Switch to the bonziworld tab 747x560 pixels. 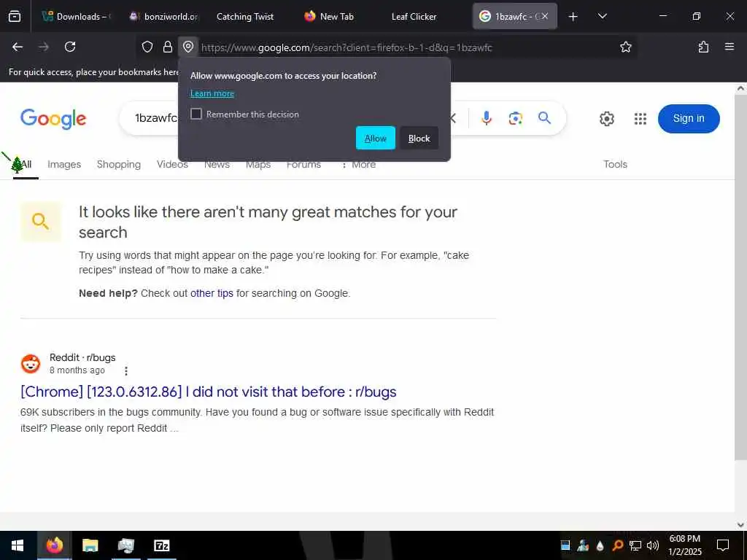[164, 17]
